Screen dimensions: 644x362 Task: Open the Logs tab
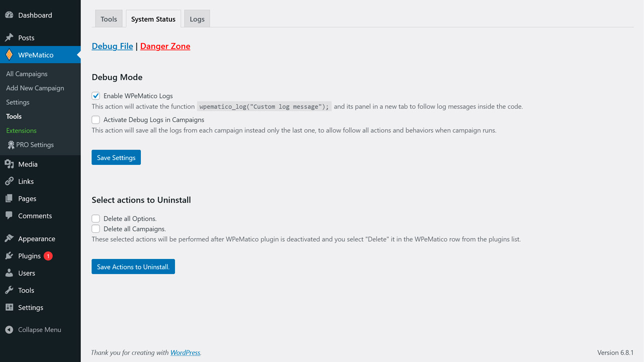197,19
